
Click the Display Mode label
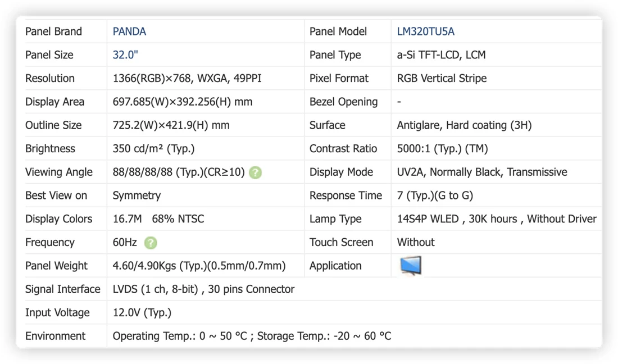[341, 172]
